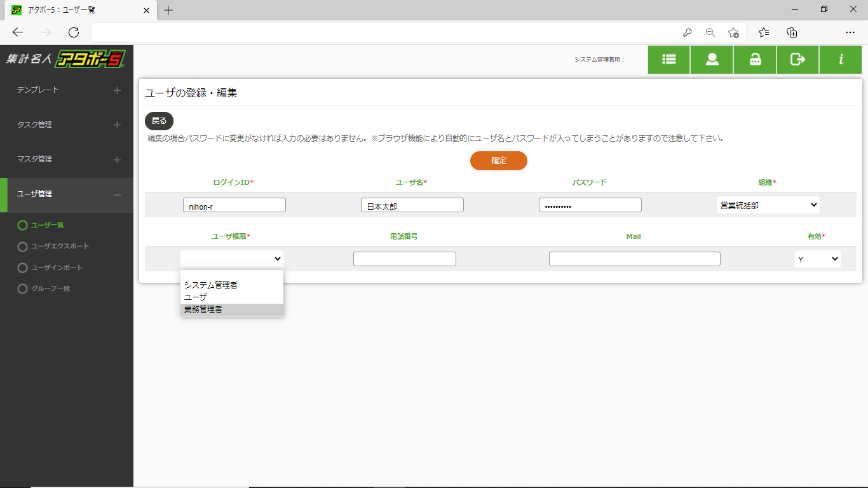
Task: Open a new browser tab
Action: tap(168, 10)
